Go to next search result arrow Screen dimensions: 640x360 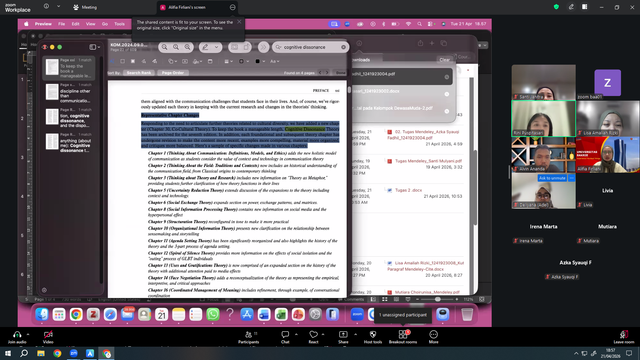pos(327,73)
